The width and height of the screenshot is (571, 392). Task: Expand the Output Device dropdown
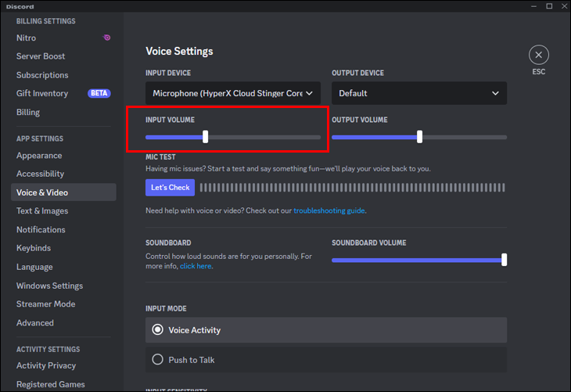point(418,93)
